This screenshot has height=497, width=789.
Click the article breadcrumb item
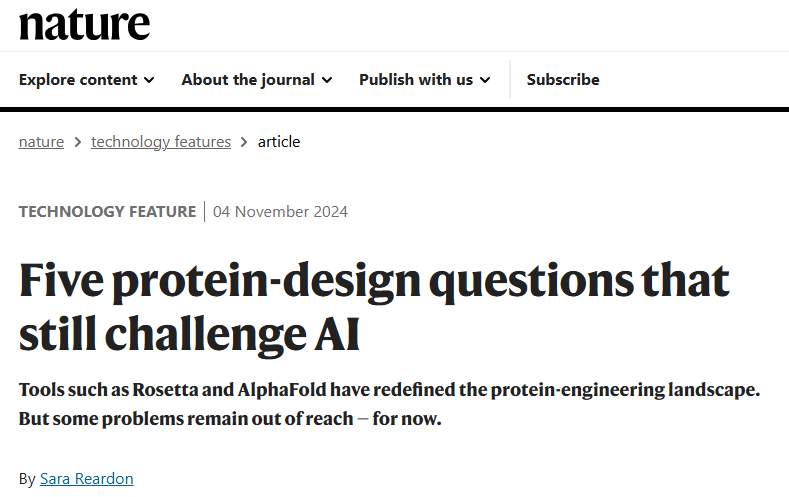click(279, 142)
